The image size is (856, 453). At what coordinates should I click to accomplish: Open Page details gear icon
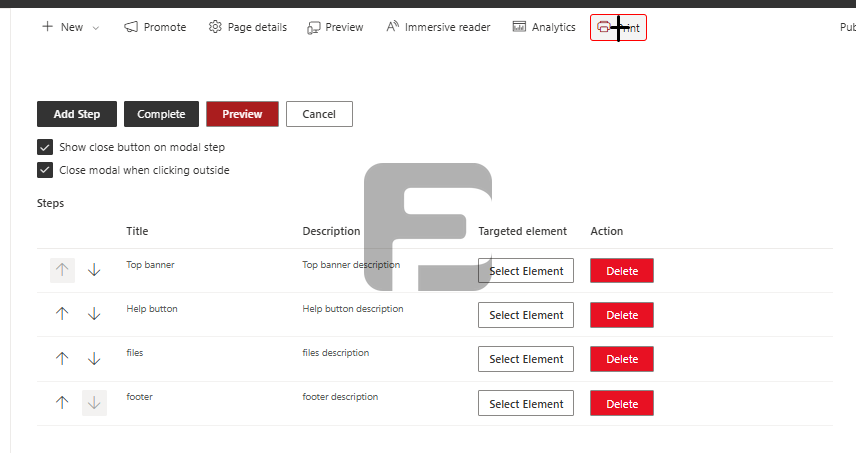(215, 27)
